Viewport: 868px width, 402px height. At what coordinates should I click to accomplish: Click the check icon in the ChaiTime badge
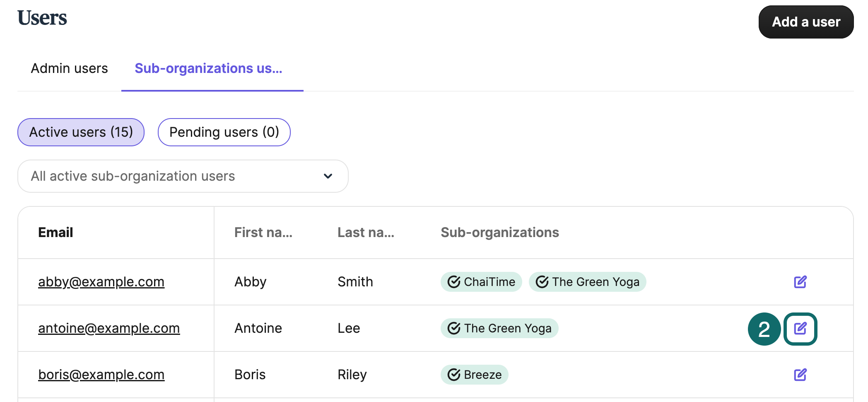coord(453,282)
